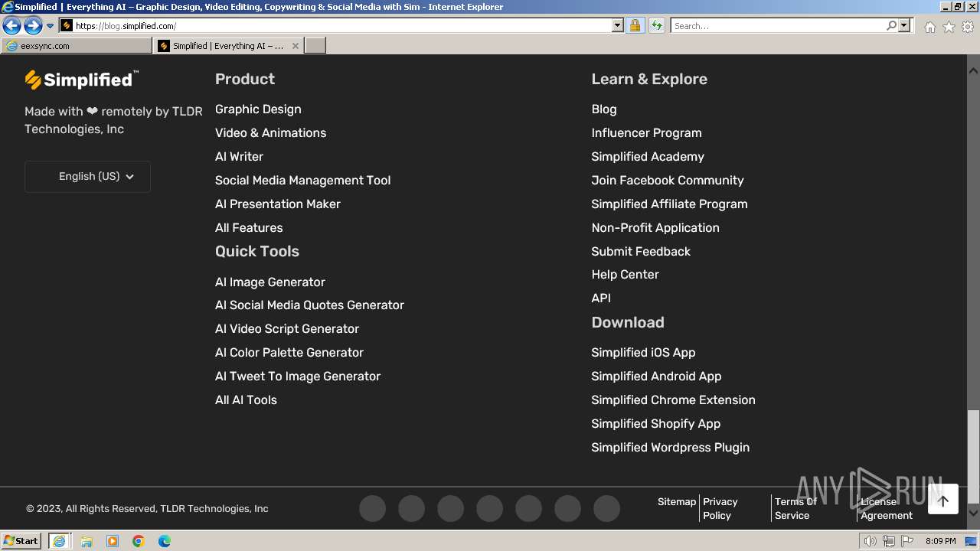
Task: Open Simplified Android App link
Action: (656, 377)
